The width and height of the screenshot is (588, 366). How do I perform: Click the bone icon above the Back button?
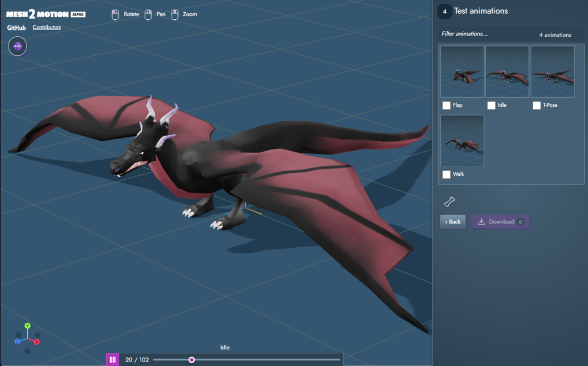(x=450, y=201)
